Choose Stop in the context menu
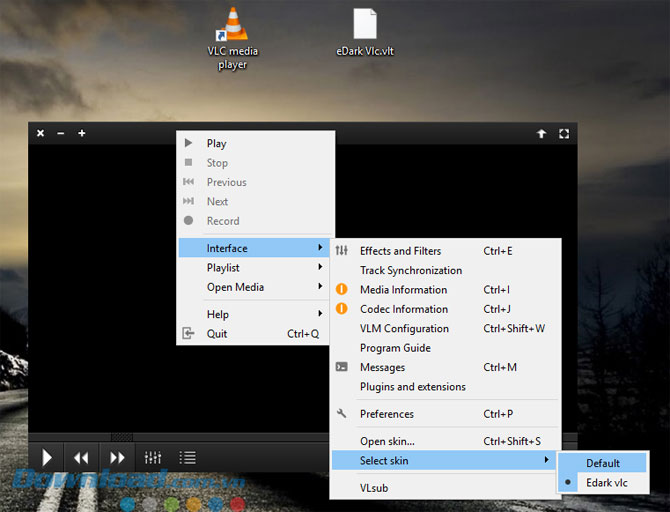Viewport: 670px width, 512px height. point(256,162)
